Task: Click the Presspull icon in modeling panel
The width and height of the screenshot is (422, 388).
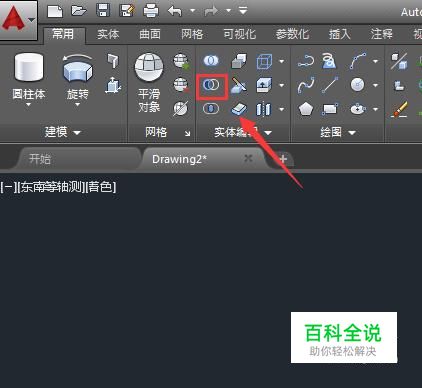Action: coord(113,85)
